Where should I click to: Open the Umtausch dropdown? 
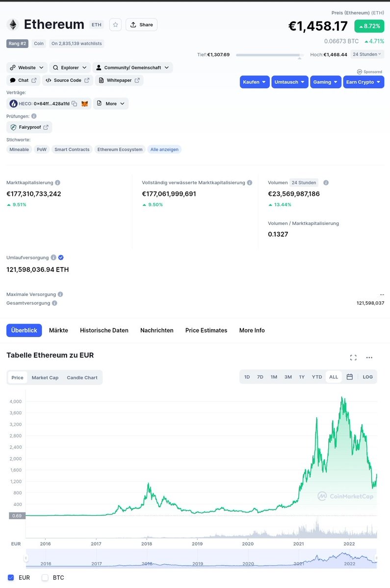290,82
